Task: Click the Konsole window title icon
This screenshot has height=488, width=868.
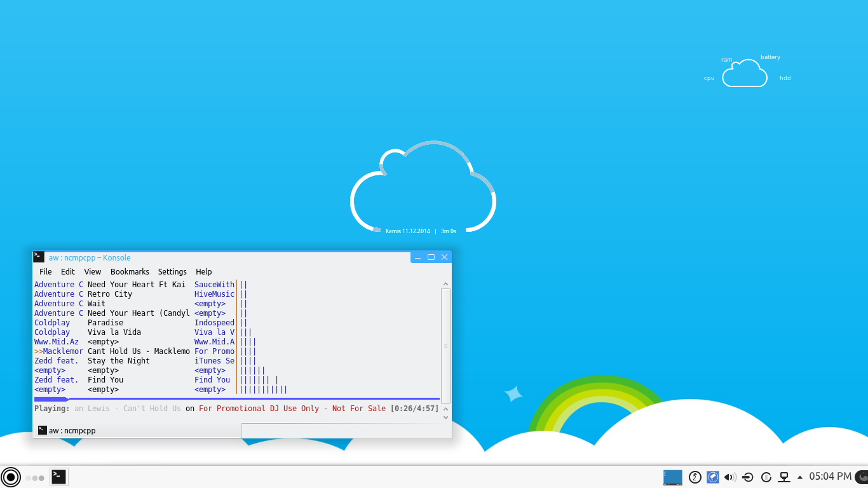Action: coord(39,257)
